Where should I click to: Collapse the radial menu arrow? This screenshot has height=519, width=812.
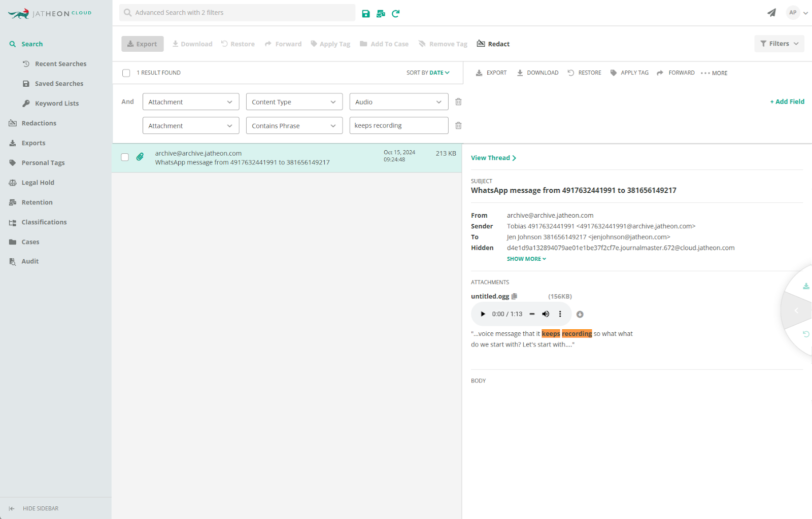(796, 310)
